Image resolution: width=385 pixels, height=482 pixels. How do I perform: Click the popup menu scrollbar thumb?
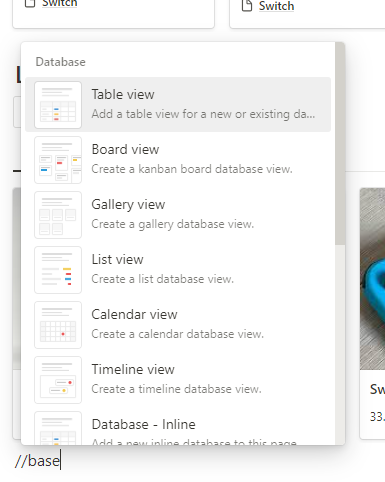(340, 143)
